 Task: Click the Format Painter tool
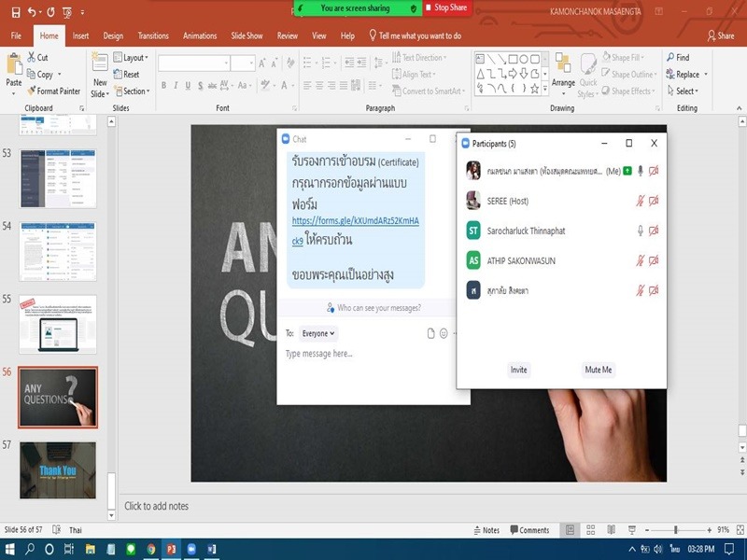pyautogui.click(x=53, y=91)
